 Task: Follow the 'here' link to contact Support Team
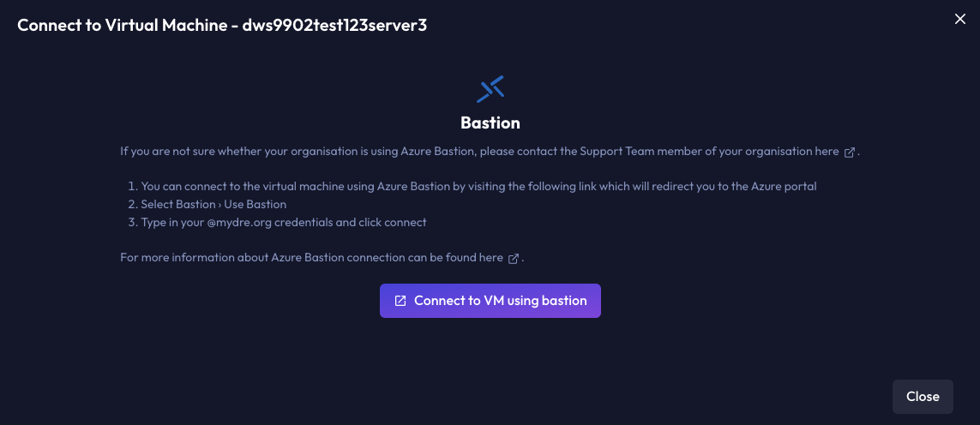pos(827,152)
